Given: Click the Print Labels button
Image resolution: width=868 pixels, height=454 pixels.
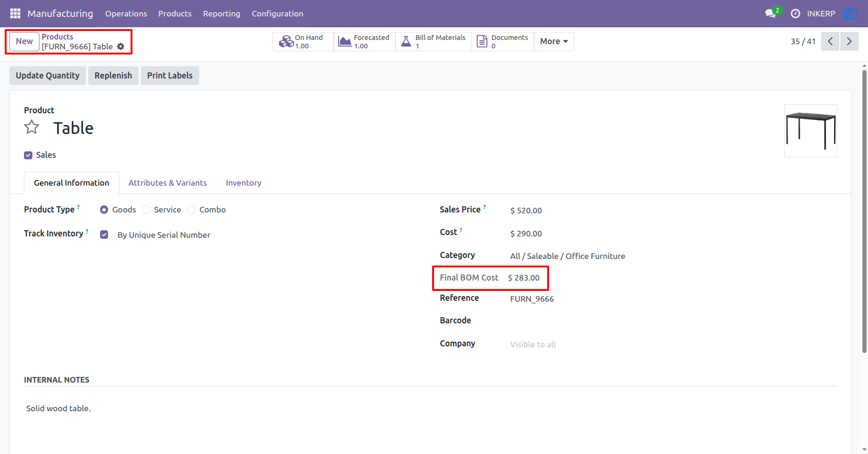Looking at the screenshot, I should click(x=170, y=76).
